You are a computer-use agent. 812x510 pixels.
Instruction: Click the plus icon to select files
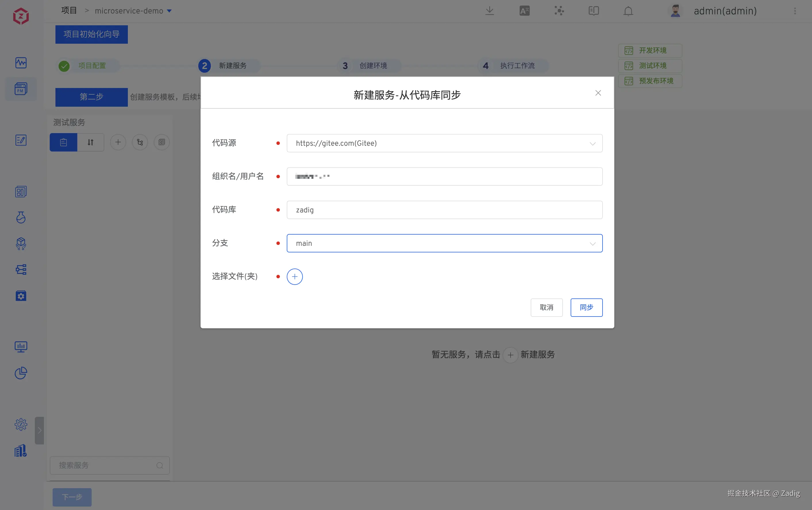[x=295, y=277]
